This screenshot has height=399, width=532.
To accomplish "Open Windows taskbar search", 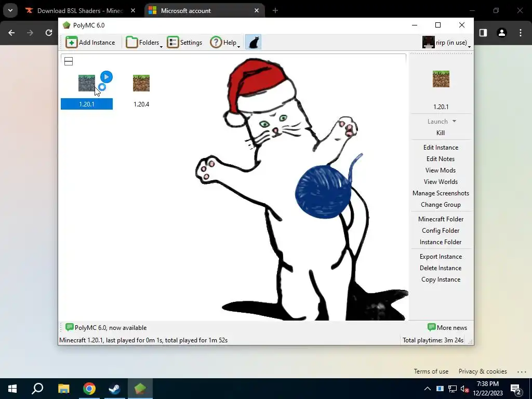I will (37, 389).
